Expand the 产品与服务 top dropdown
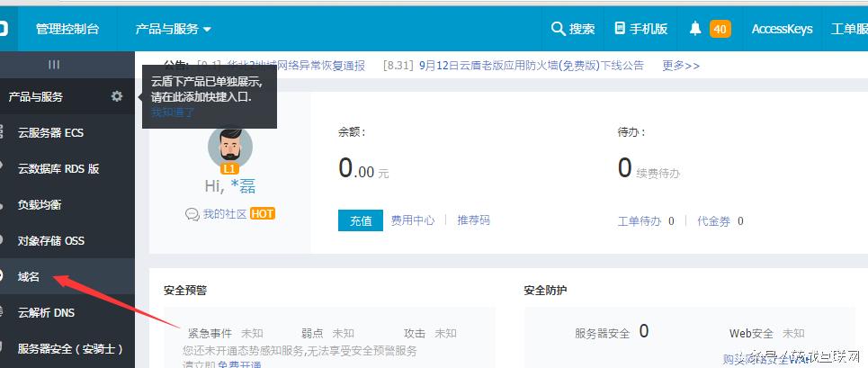Screen dimensions: 868x368 [174, 29]
